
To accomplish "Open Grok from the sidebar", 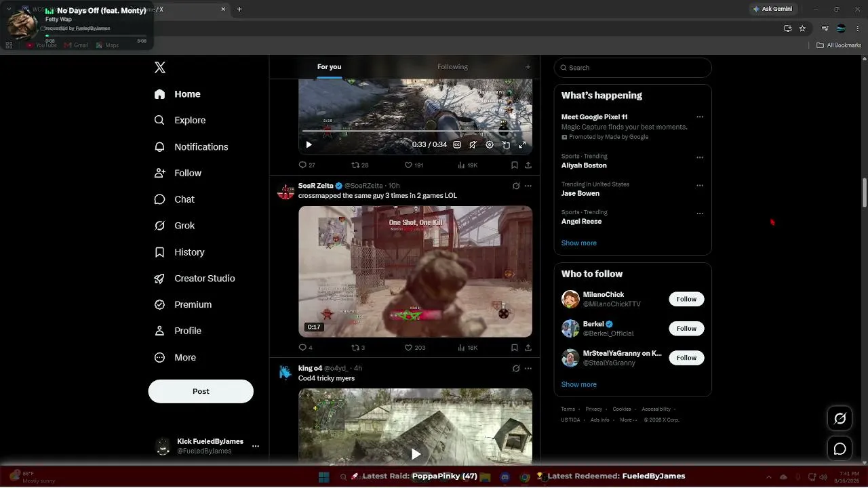I will tap(175, 226).
